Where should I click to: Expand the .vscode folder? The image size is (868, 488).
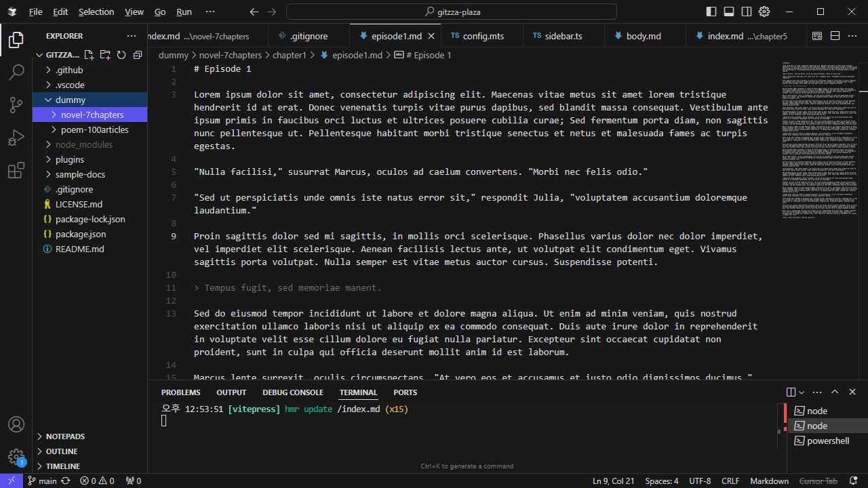point(90,85)
